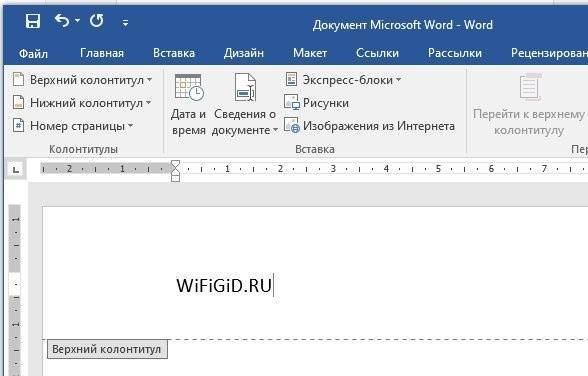
Task: Customize the Quick Access Toolbar
Action: (x=125, y=23)
